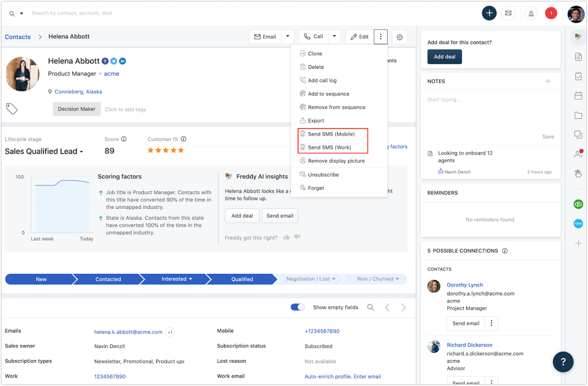Click the thumbs up feedback icon

click(x=286, y=237)
